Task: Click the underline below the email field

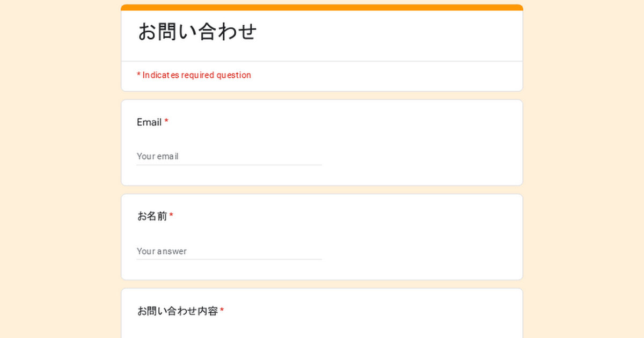Action: coord(229,165)
